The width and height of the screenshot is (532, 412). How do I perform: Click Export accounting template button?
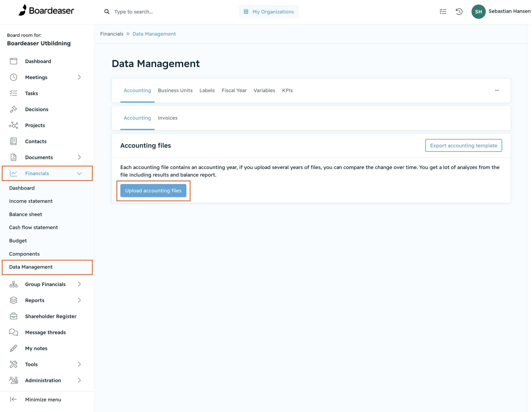(x=463, y=146)
